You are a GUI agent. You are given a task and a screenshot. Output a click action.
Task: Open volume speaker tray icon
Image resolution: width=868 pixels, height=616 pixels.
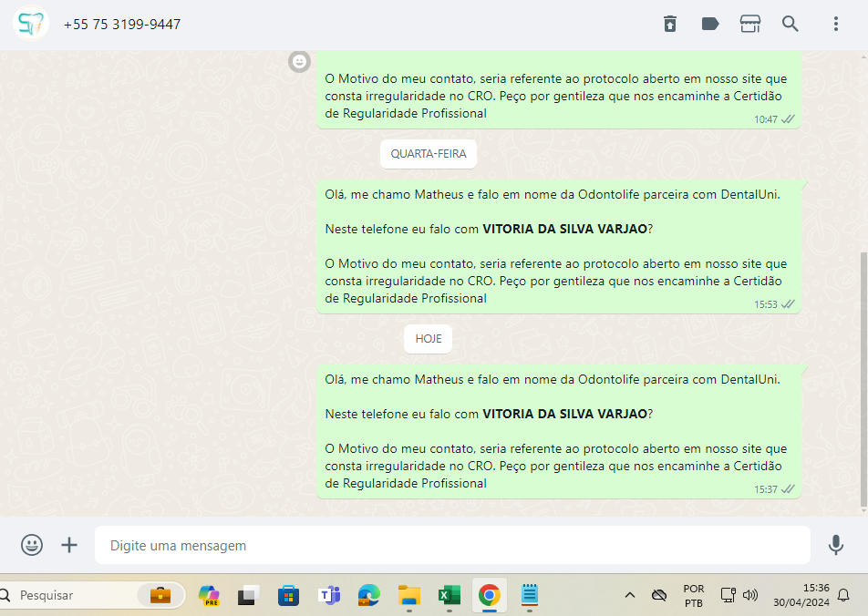tap(750, 595)
